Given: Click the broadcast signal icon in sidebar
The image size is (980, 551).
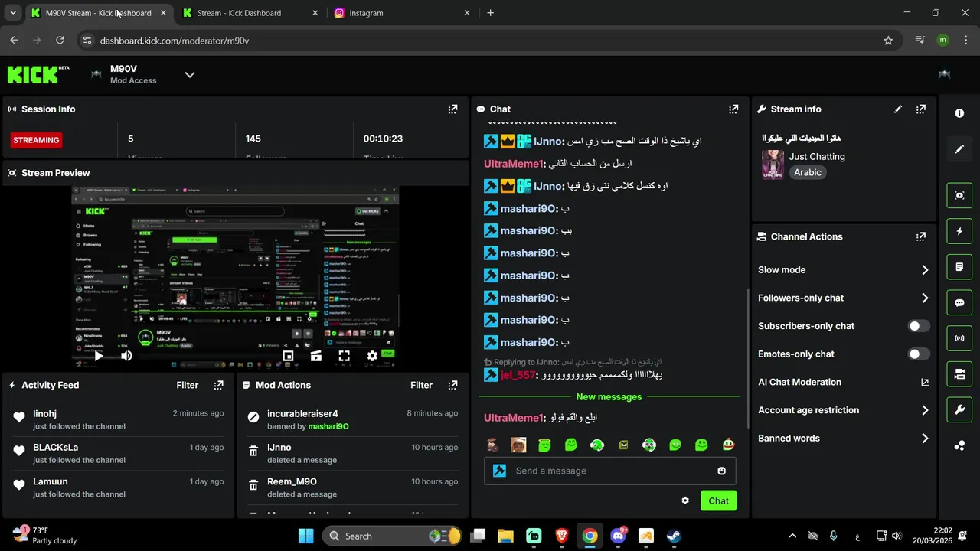Looking at the screenshot, I should click(959, 338).
